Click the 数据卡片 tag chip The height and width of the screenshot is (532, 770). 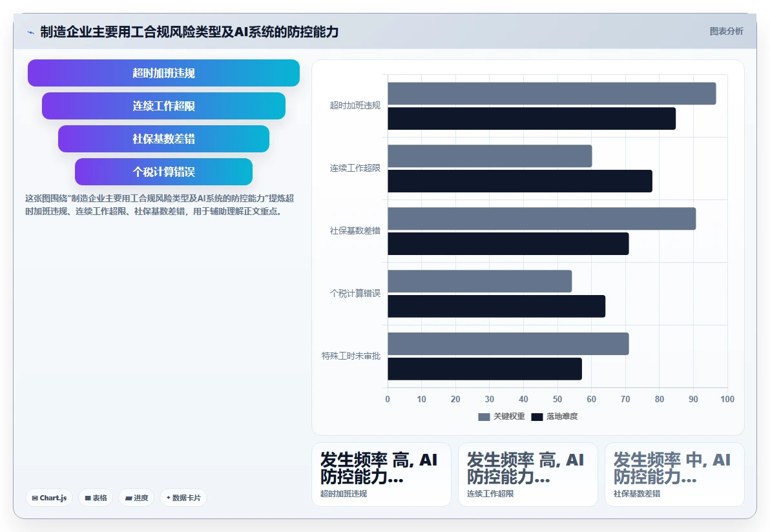click(x=183, y=498)
